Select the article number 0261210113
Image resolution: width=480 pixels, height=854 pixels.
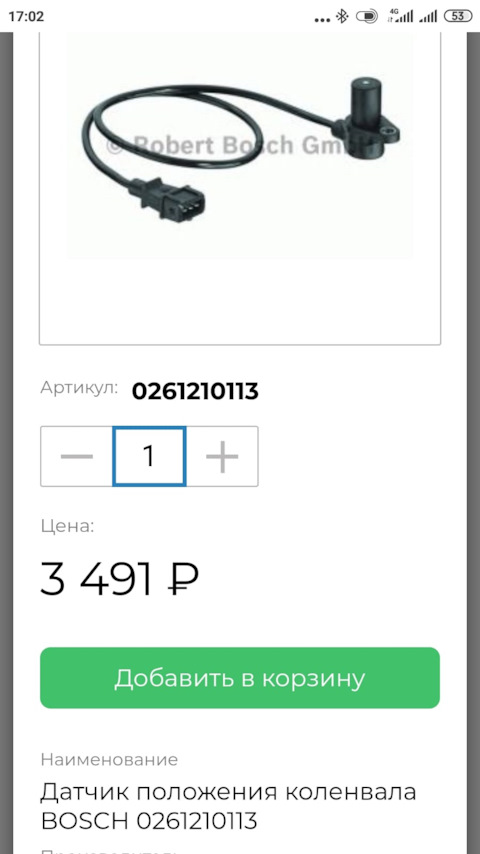click(195, 391)
